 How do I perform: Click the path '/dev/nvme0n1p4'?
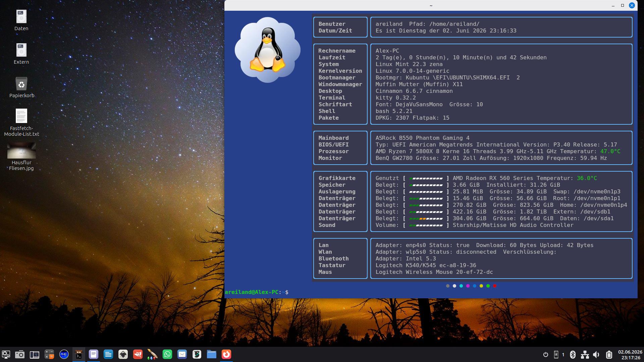tap(603, 205)
